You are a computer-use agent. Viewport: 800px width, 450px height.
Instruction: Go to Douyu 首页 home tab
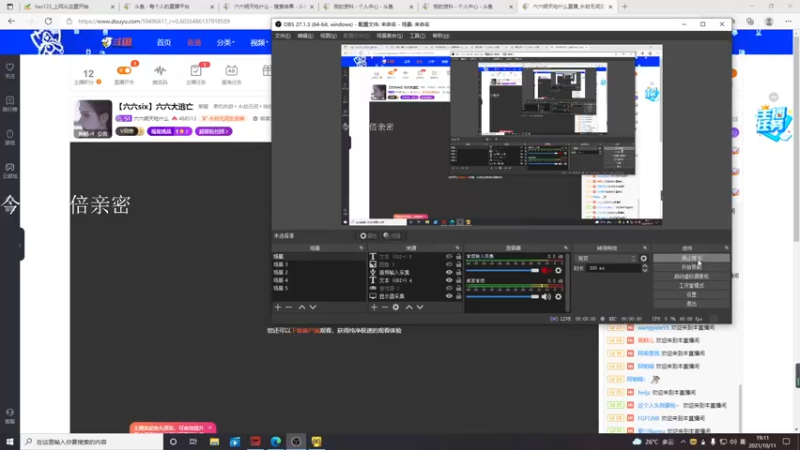164,42
